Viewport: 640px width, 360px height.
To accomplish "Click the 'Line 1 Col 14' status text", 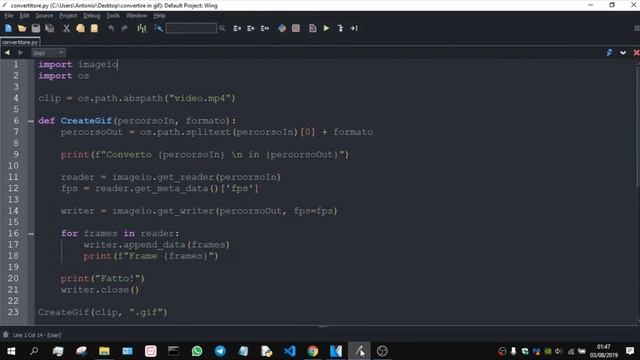I will tap(37, 335).
